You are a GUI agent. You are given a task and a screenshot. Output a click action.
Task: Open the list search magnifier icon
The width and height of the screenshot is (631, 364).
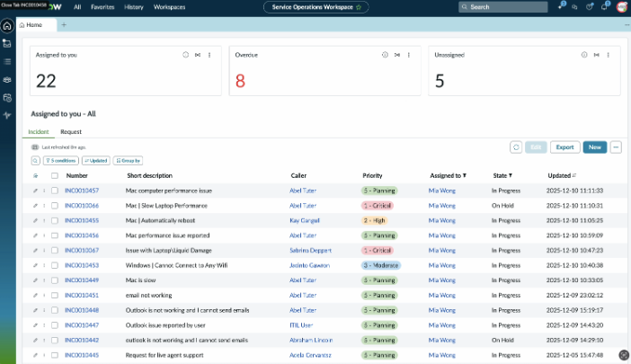[35, 161]
